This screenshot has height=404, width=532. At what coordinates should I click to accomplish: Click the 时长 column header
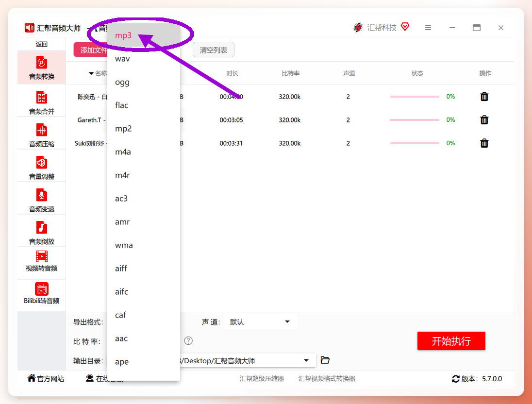[232, 73]
